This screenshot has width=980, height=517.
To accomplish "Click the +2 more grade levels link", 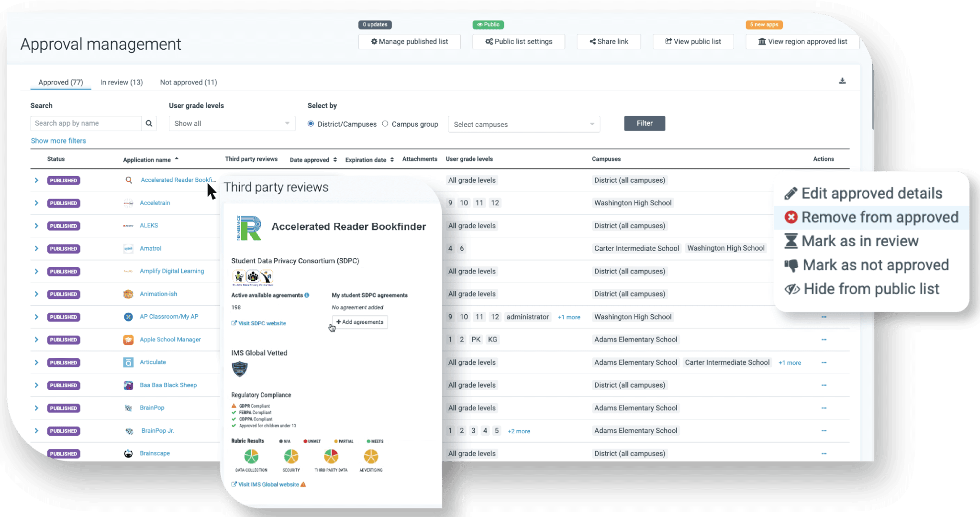I will point(519,431).
